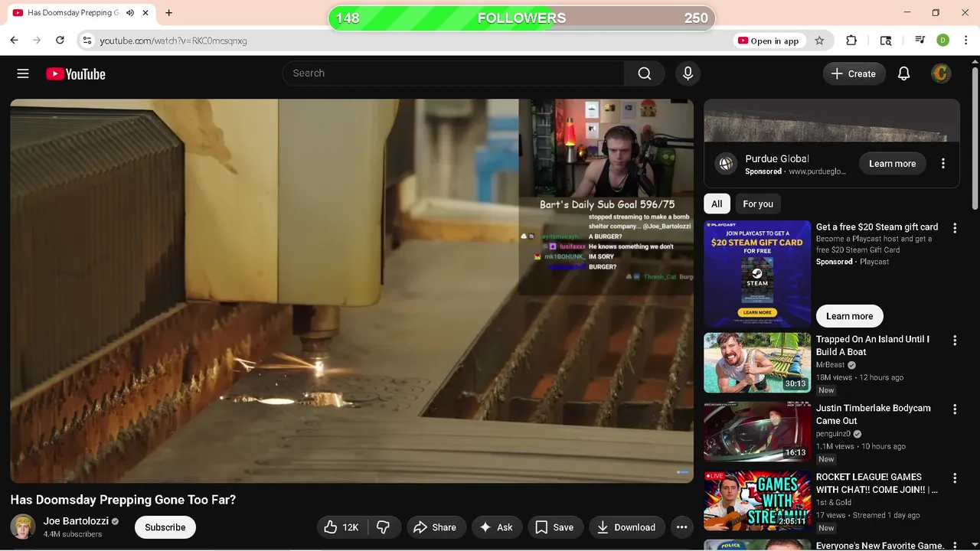Save the video to a playlist

pos(554,527)
